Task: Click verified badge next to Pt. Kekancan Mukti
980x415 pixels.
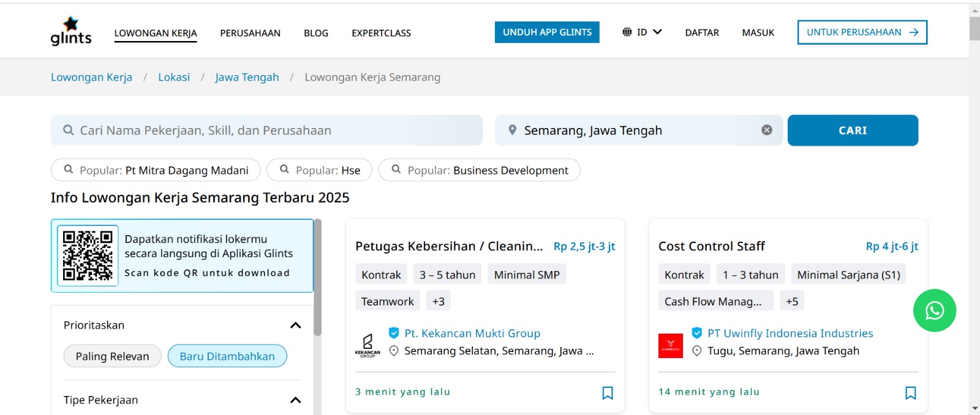Action: point(394,333)
